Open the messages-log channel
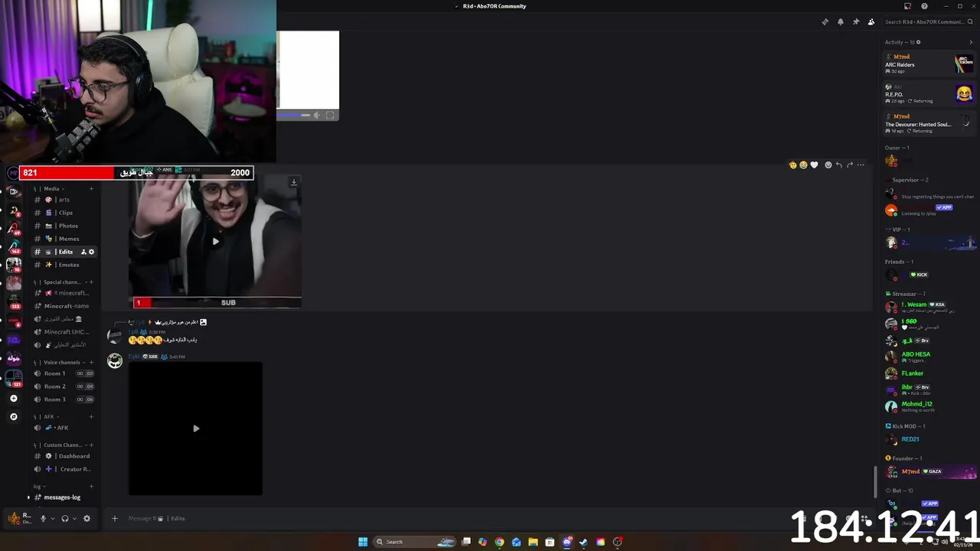980x551 pixels. point(65,497)
